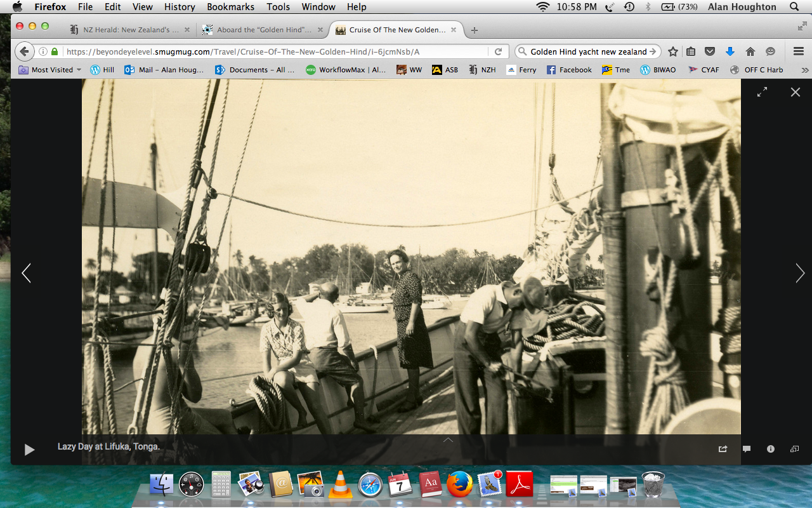812x508 pixels.
Task: Show photo info with the info icon
Action: click(x=771, y=449)
